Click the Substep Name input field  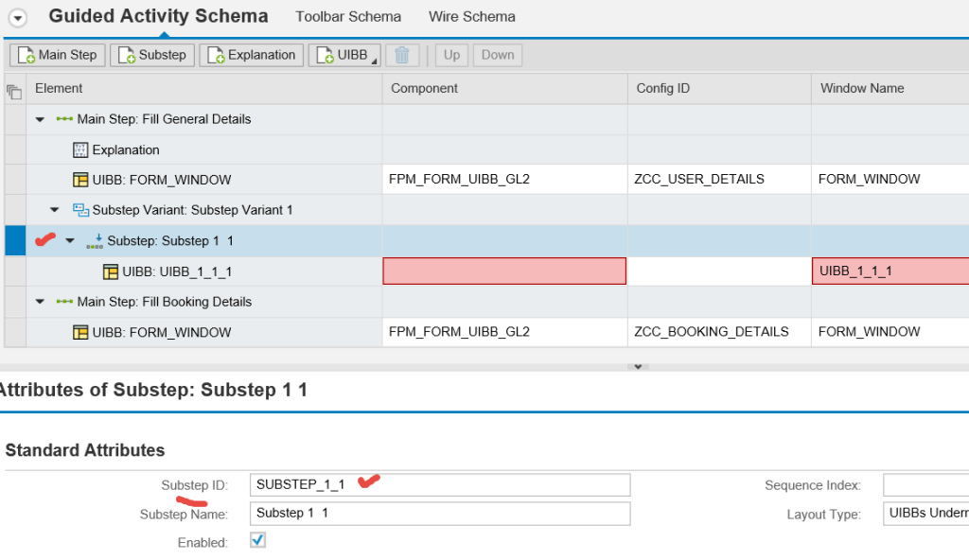[x=440, y=514]
